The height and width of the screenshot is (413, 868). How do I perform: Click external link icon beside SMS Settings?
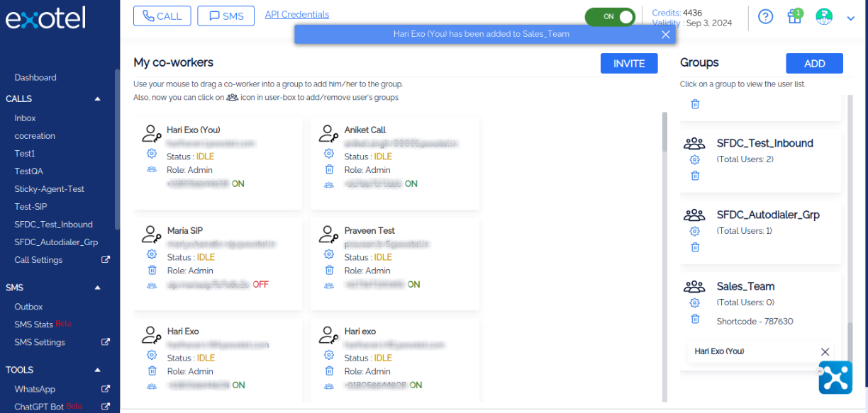106,342
